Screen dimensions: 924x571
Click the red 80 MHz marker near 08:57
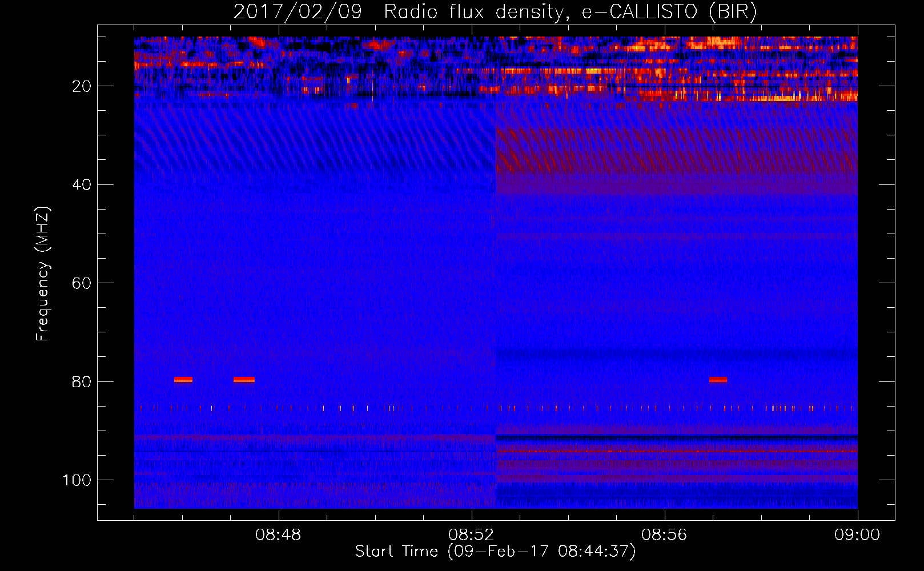pos(718,380)
